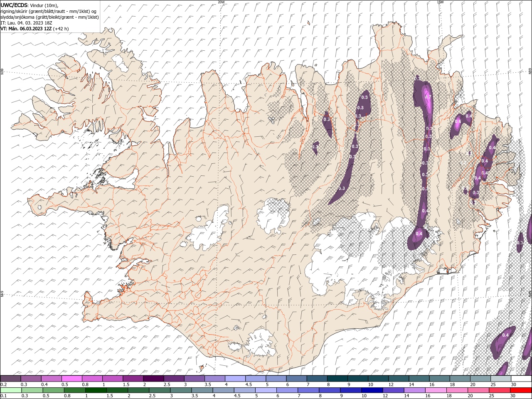The height and width of the screenshot is (399, 532).
Task: Select the rain legend swatch labeled 8
Action: click(329, 390)
